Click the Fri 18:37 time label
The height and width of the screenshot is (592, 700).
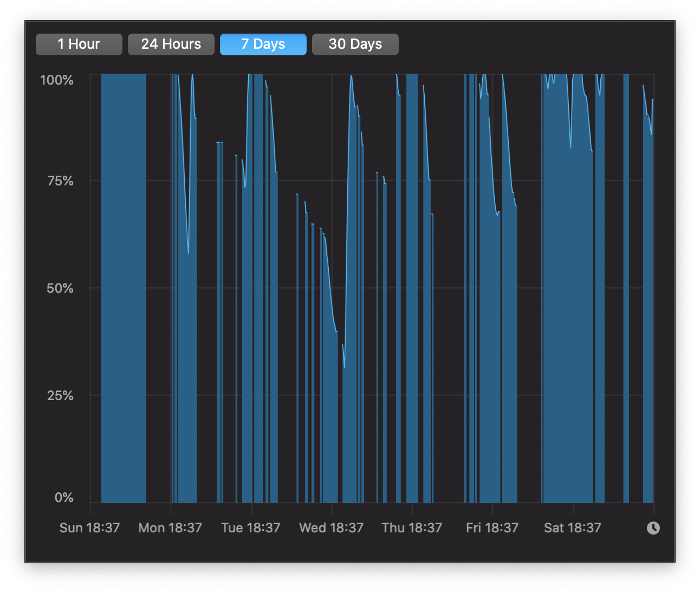(x=492, y=528)
